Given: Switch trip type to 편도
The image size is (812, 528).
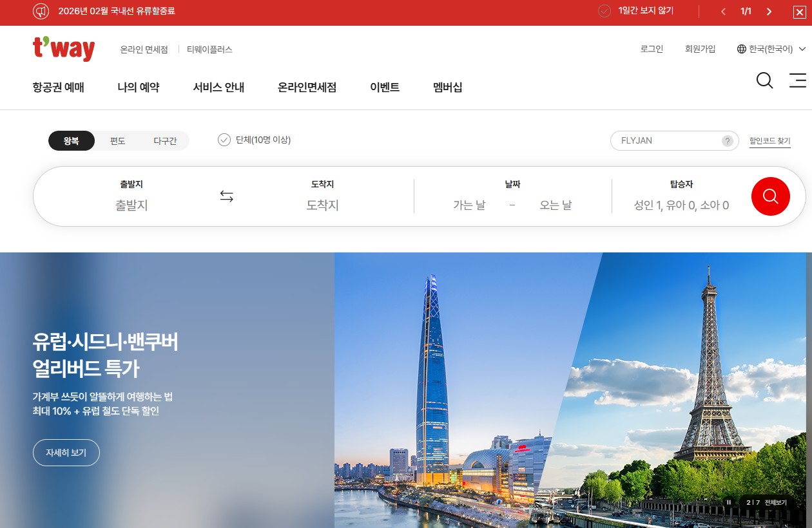Looking at the screenshot, I should coord(118,140).
